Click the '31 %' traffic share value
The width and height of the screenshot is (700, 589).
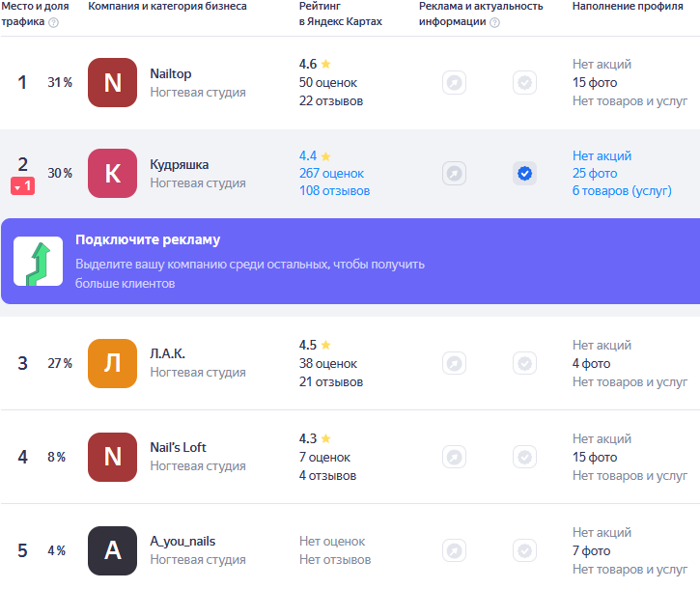pos(60,83)
